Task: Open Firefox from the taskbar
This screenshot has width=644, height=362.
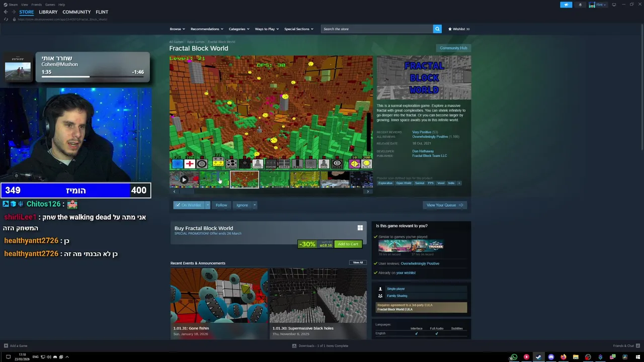Action: click(563, 357)
